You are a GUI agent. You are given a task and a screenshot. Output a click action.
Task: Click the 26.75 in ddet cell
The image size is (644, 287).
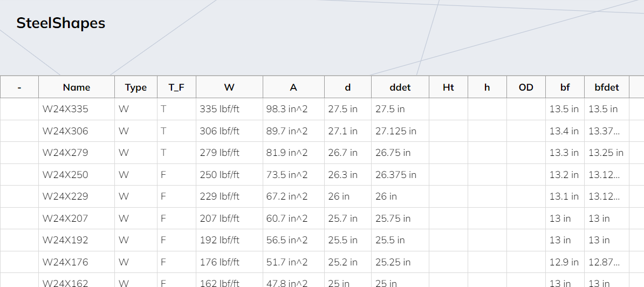tap(400, 153)
